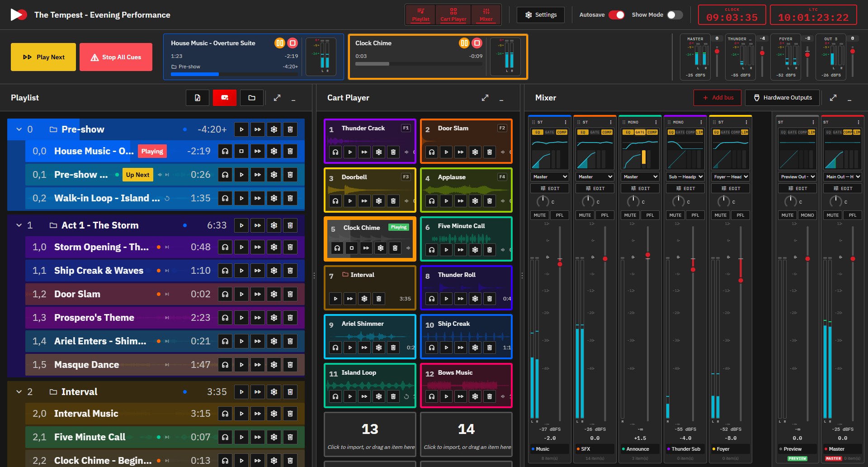Open the Foyer — Head output dropdown
This screenshot has width=868, height=467.
point(731,177)
